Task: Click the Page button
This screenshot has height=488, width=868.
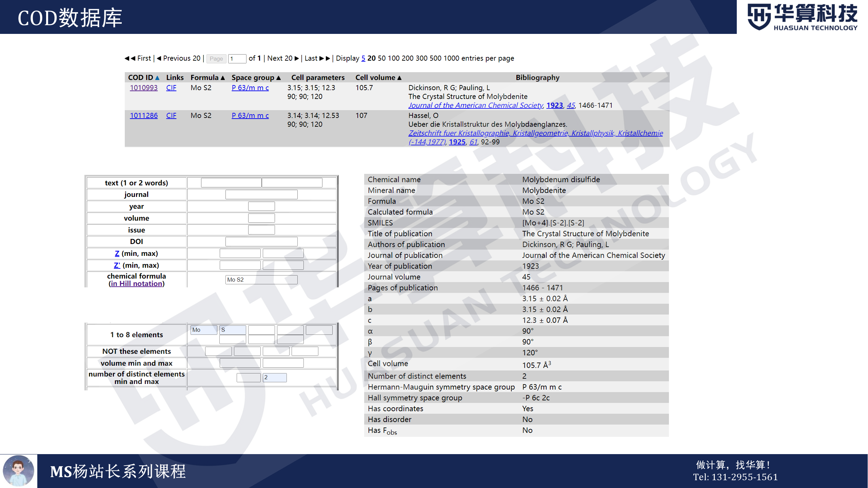Action: click(216, 59)
